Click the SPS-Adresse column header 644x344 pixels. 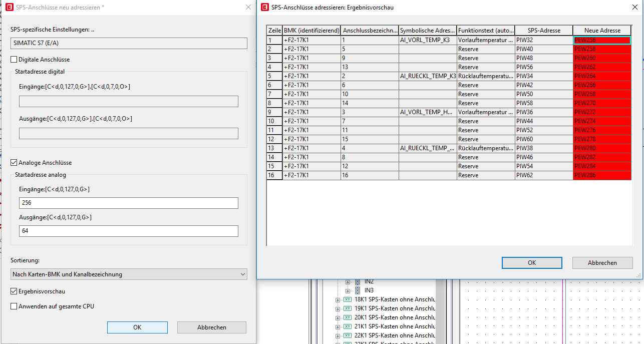pos(544,31)
